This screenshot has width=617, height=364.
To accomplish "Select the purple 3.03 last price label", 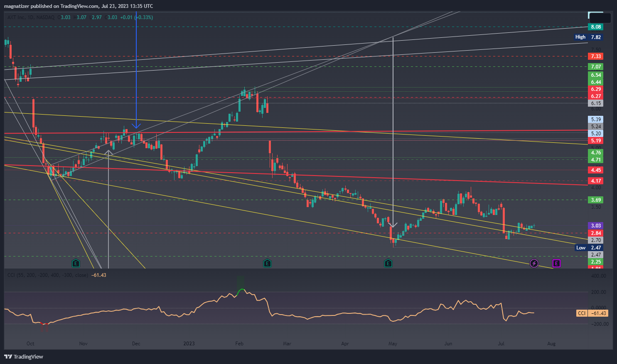I will pyautogui.click(x=596, y=226).
